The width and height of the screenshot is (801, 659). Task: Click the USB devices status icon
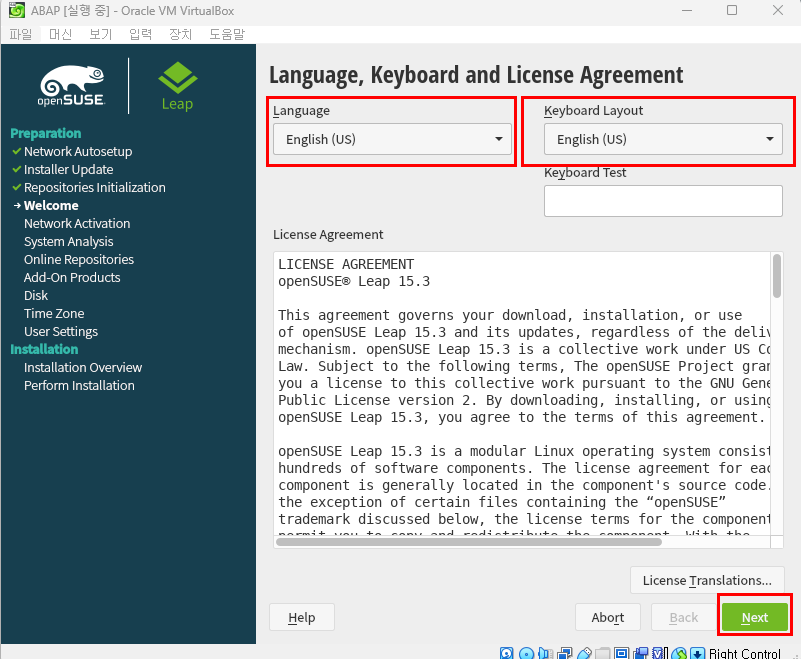(584, 653)
